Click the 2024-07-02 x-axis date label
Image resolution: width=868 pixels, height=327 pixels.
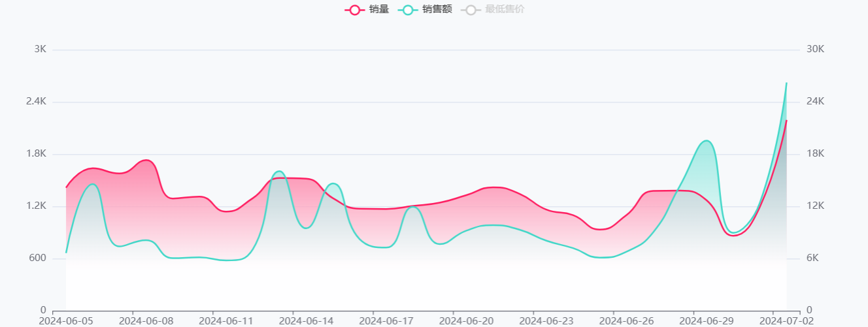coord(786,320)
